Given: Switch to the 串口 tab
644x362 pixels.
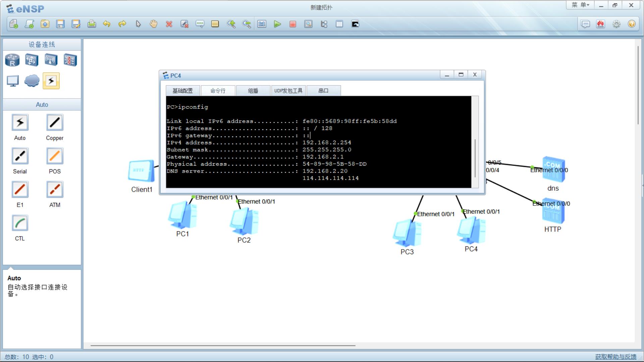Looking at the screenshot, I should pos(324,91).
